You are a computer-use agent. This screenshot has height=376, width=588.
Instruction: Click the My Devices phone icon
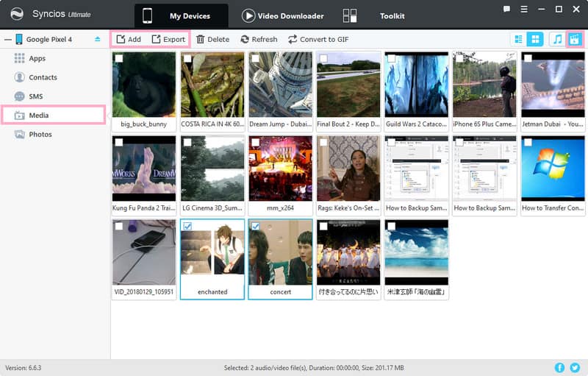coord(148,15)
